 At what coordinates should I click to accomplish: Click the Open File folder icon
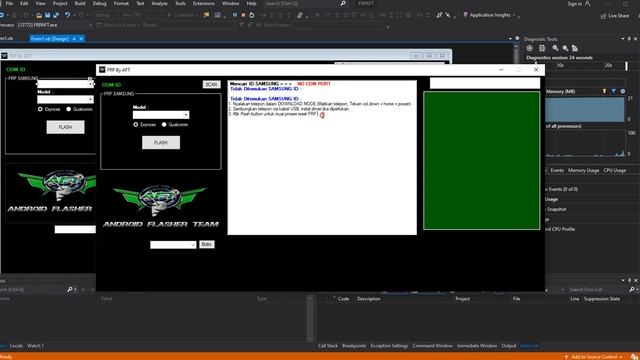coord(39,15)
